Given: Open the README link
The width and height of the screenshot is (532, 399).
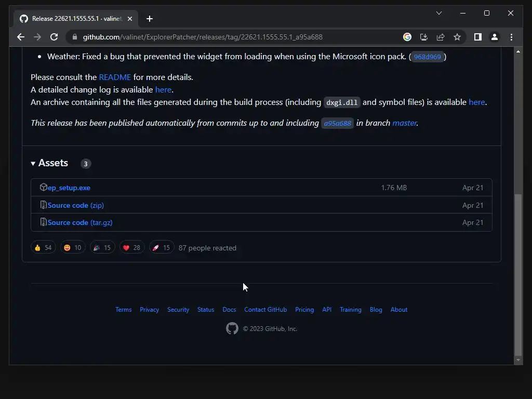Looking at the screenshot, I should [x=115, y=77].
